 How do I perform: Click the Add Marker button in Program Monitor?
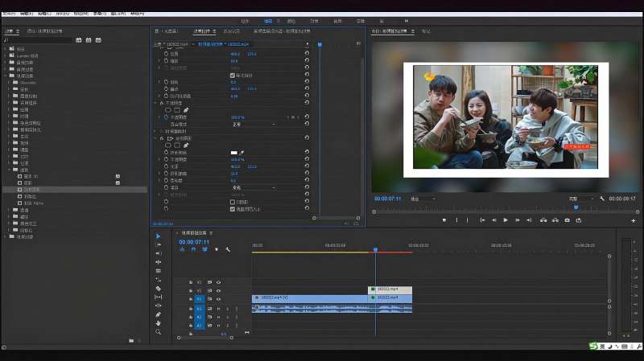pyautogui.click(x=444, y=219)
